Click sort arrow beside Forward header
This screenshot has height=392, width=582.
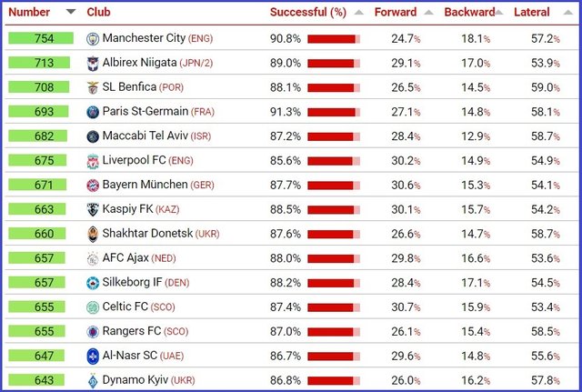[427, 13]
